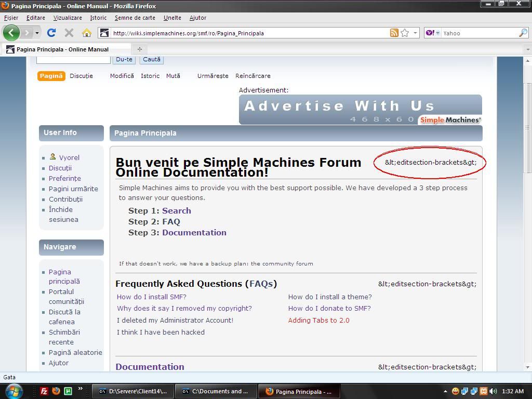Open the Step 3 Documentation link
The image size is (532, 399).
[194, 232]
